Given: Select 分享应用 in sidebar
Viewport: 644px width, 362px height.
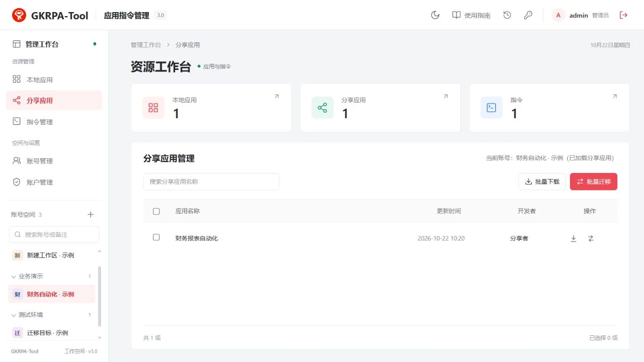Looking at the screenshot, I should click(54, 101).
